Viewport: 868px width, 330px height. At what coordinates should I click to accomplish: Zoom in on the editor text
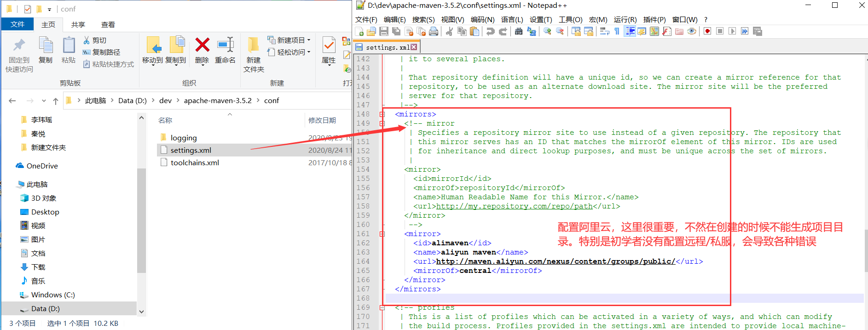(547, 31)
